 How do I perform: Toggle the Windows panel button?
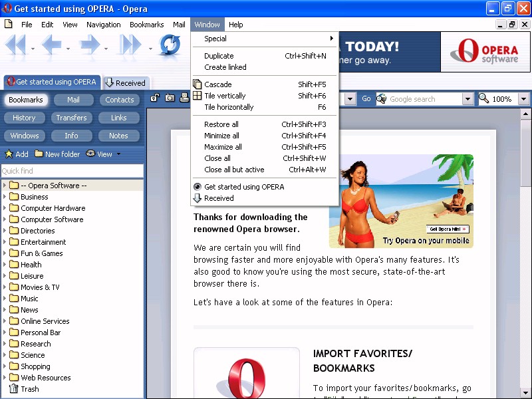tap(24, 136)
